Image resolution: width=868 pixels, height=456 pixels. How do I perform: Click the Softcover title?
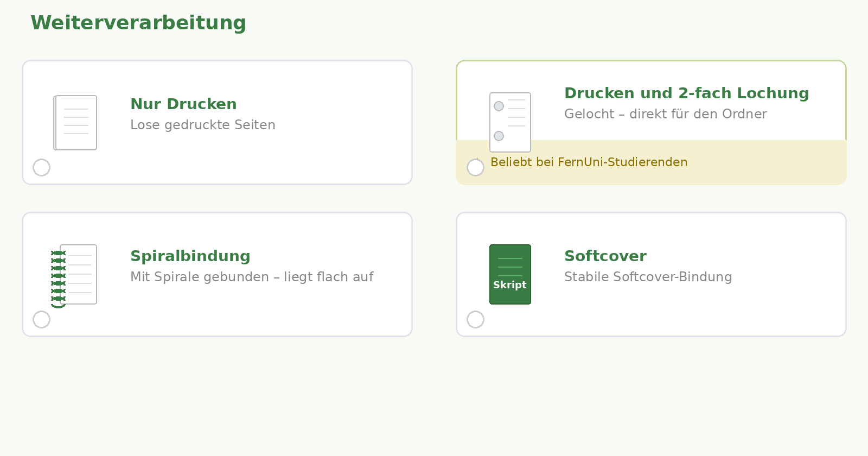pos(605,256)
